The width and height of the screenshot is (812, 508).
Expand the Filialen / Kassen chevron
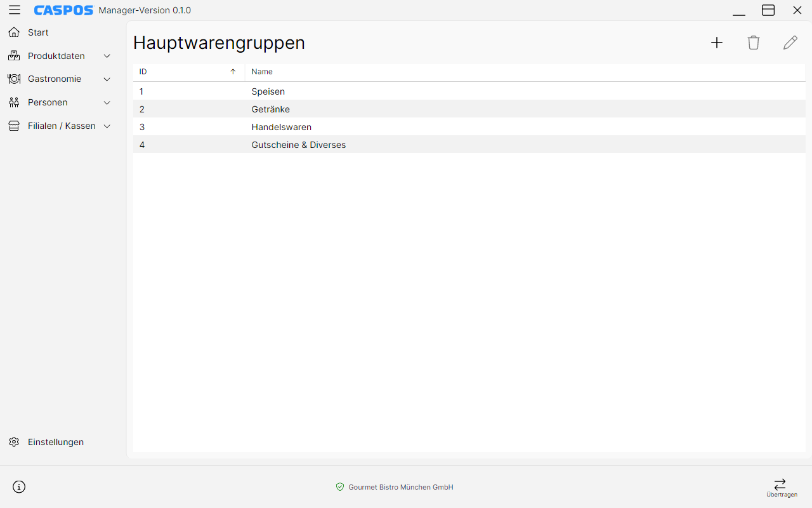pos(107,126)
